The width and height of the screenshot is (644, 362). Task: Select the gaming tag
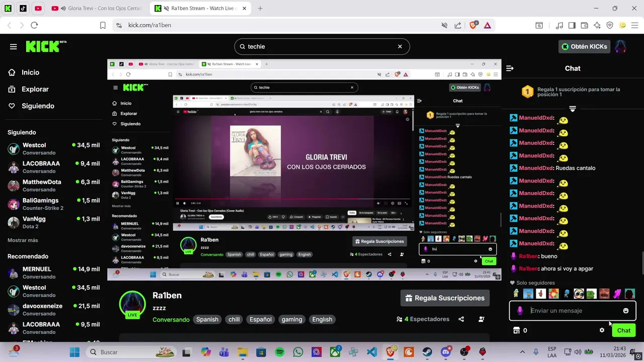(x=292, y=319)
